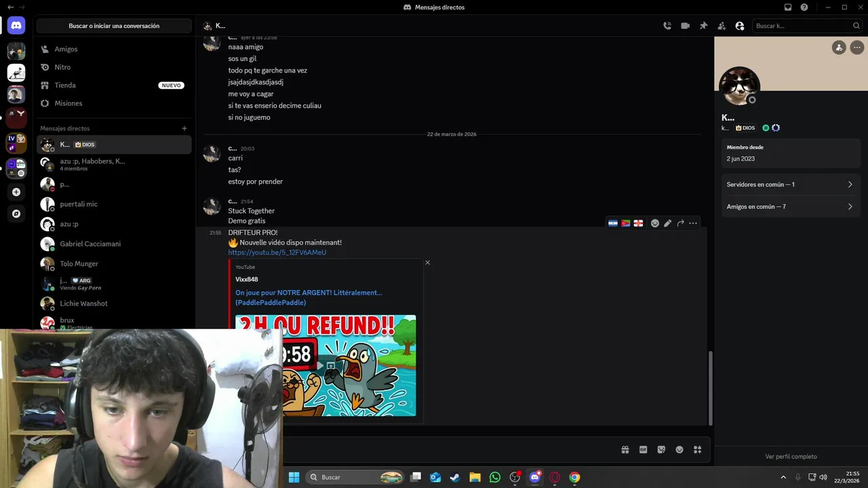Open Discover servers compass icon
The width and height of the screenshot is (868, 488).
click(x=16, y=213)
